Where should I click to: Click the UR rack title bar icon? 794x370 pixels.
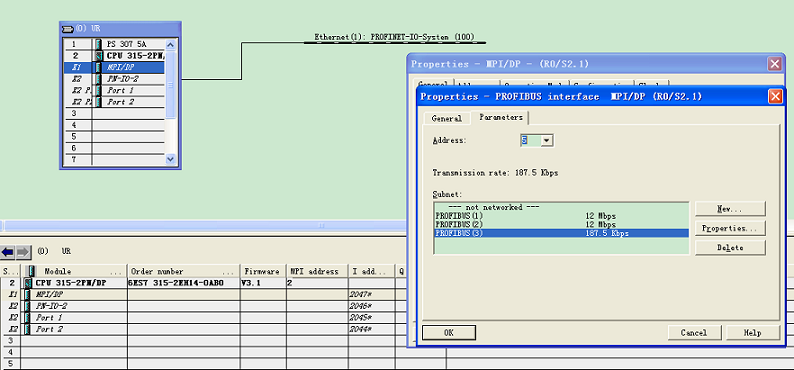68,28
